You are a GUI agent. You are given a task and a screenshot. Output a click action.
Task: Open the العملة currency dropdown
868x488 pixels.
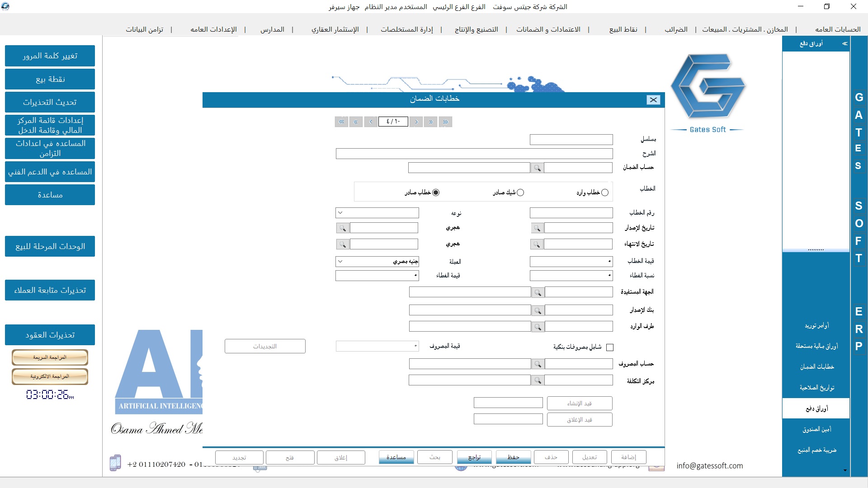pos(340,262)
